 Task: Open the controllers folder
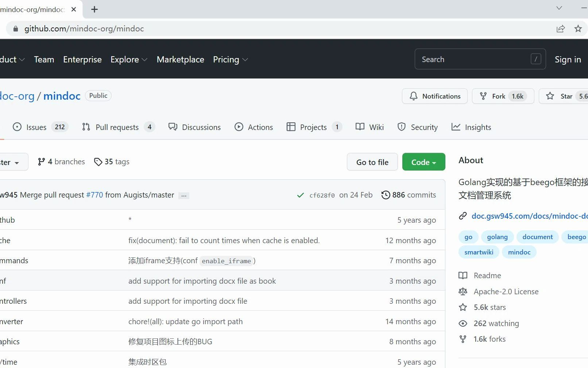[13, 301]
